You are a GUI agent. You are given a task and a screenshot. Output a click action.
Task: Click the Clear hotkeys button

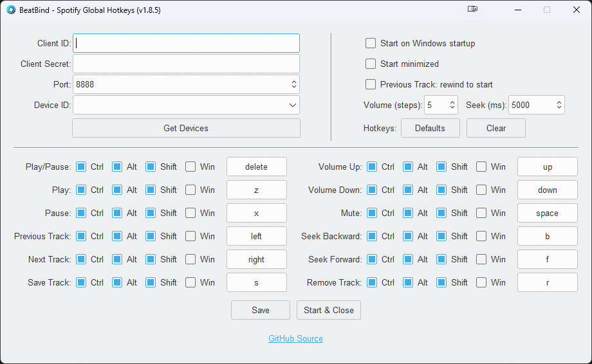495,128
